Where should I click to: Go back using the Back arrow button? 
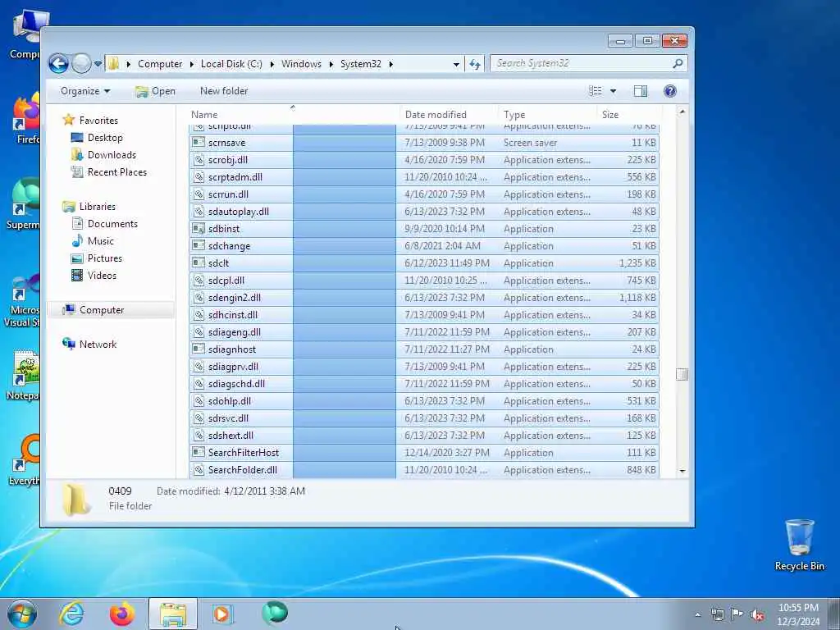click(58, 64)
